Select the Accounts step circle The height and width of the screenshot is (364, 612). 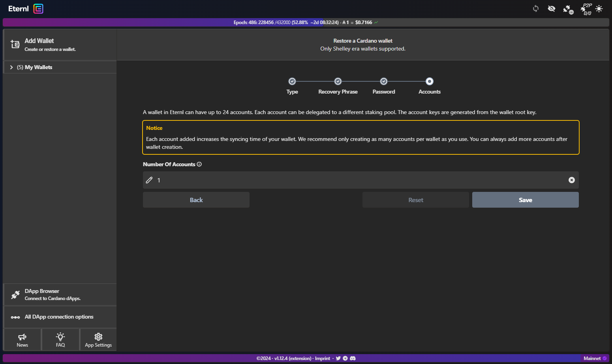[x=430, y=81]
